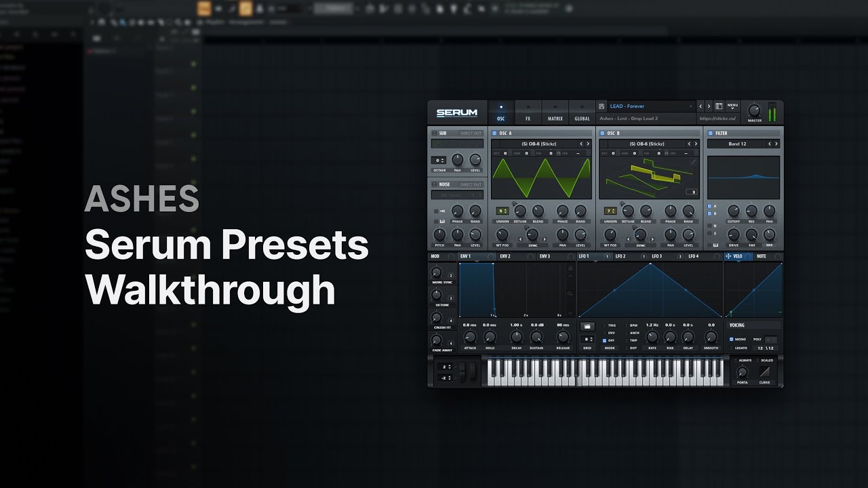Screen dimensions: 868x488
Task: Select next wavetable arrow in OSC B
Action: (x=696, y=144)
